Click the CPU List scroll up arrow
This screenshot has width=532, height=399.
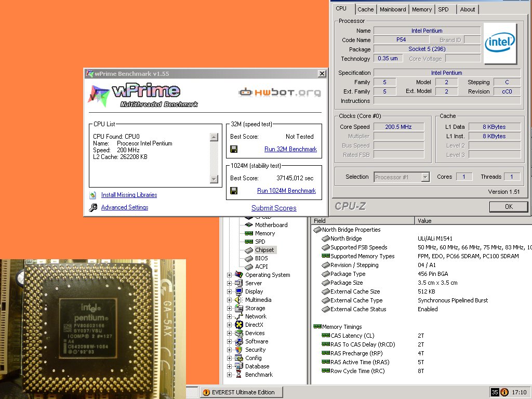coord(214,137)
